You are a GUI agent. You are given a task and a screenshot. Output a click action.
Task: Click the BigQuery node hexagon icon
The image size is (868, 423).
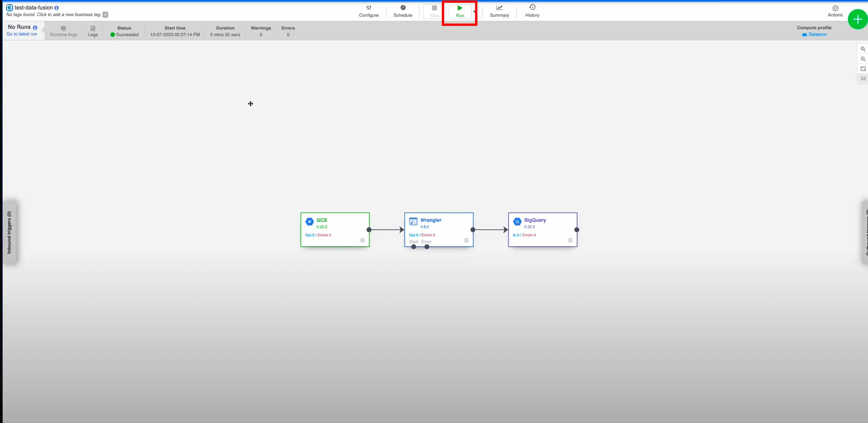[517, 222]
